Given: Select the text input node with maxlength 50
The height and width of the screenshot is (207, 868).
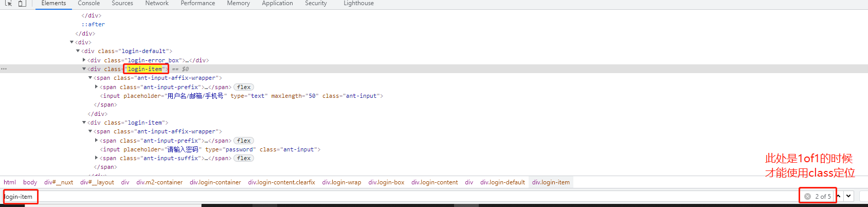Looking at the screenshot, I should click(241, 96).
